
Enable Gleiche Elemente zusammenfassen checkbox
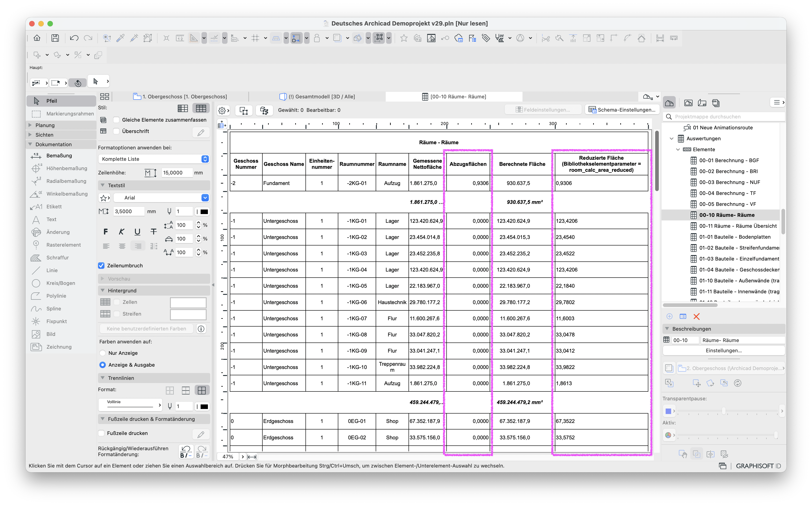tap(116, 120)
